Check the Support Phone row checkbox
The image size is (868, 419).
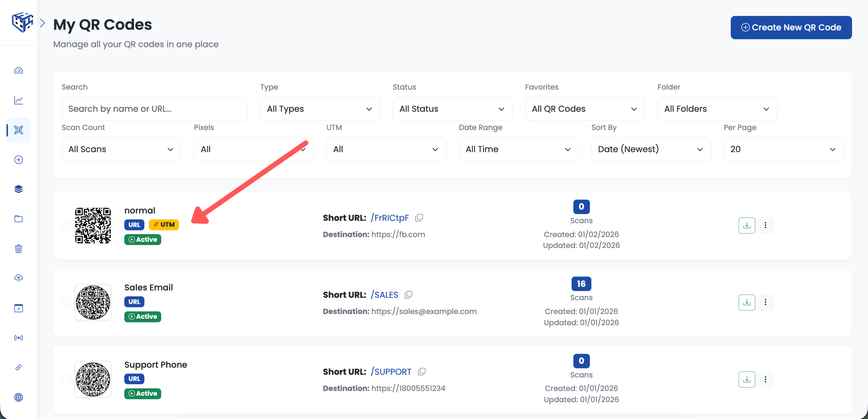coord(66,379)
